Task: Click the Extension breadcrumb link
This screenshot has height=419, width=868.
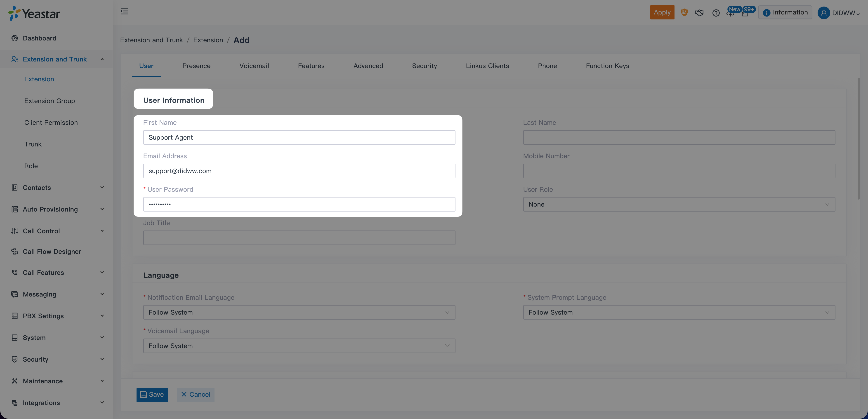Action: pyautogui.click(x=208, y=40)
